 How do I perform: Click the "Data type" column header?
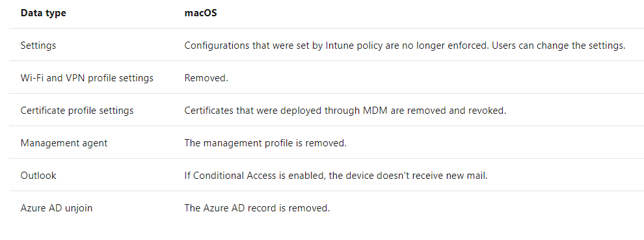point(43,13)
